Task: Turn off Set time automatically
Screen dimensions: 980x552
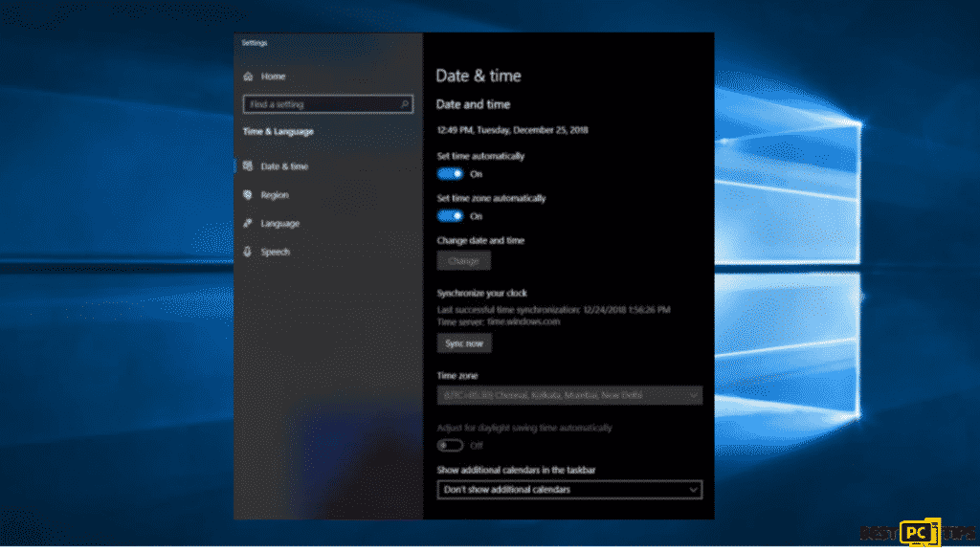Action: [450, 174]
